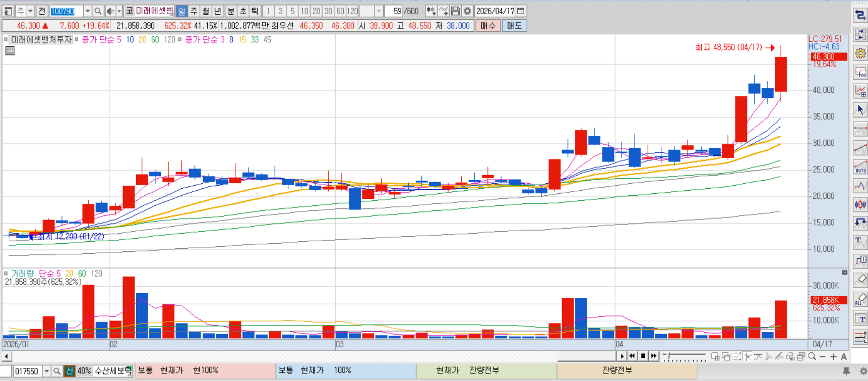
Task: Open bottom-right gear settings icon
Action: click(862, 371)
